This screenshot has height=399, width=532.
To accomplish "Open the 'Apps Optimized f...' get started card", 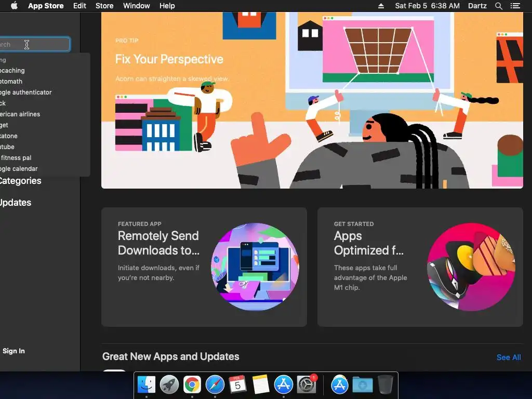I will pos(420,267).
